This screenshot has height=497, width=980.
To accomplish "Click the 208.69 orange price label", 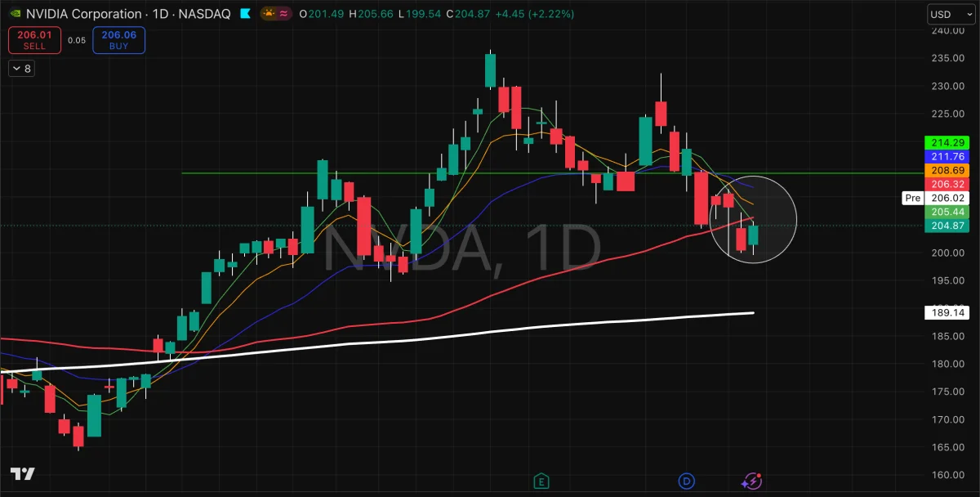I will [947, 170].
